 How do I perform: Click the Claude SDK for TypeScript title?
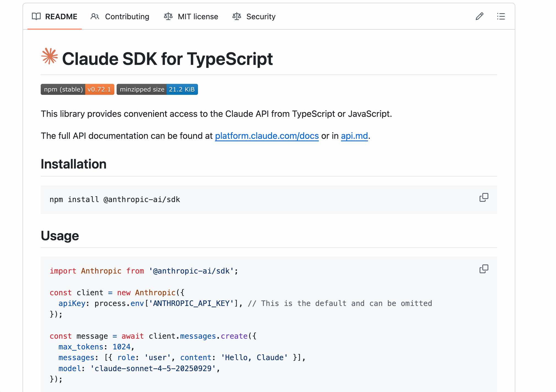click(167, 59)
